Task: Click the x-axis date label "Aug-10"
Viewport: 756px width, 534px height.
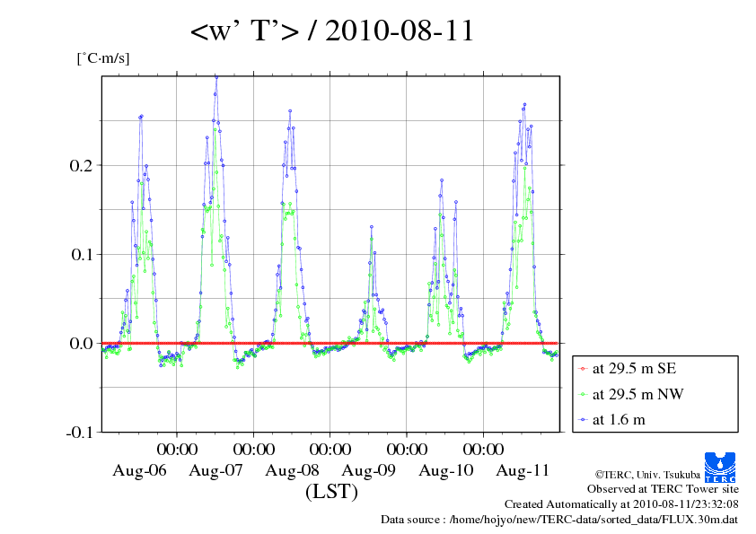Action: point(446,470)
